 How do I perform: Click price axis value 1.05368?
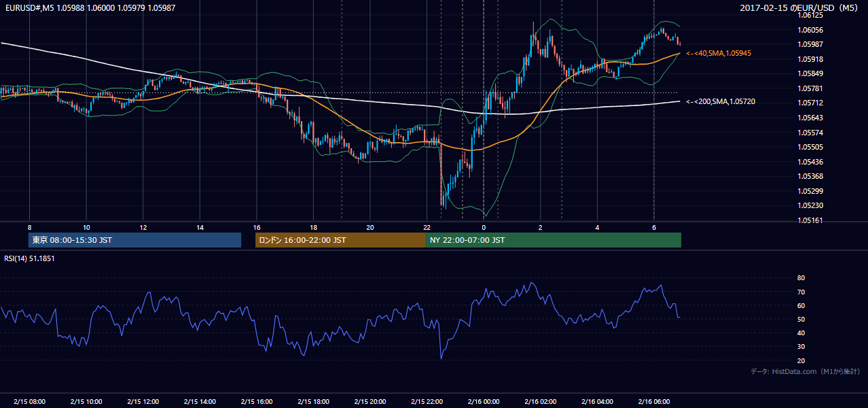click(x=810, y=176)
